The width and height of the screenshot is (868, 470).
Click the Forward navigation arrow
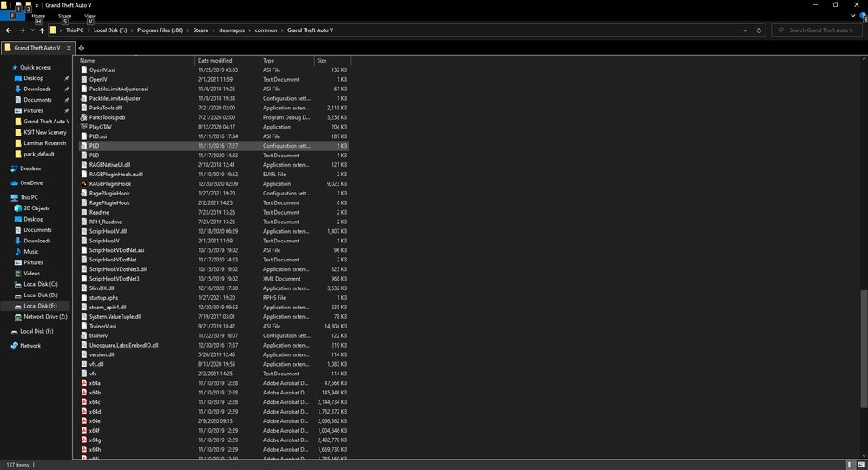pos(22,30)
